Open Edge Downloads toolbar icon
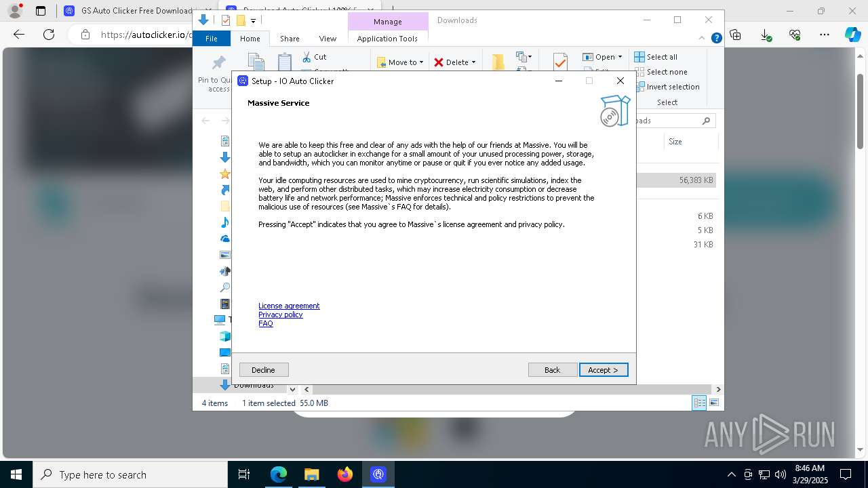Screen dimensions: 868x488 click(x=766, y=35)
